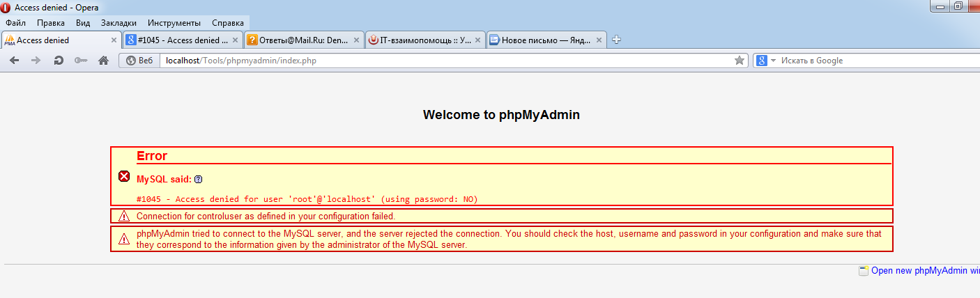Bookmark page with the star icon

pyautogui.click(x=740, y=61)
